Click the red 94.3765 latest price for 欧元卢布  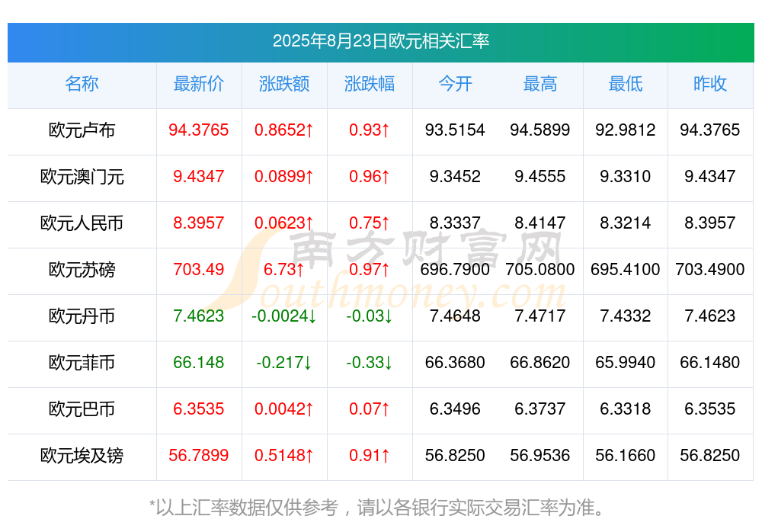(x=198, y=130)
